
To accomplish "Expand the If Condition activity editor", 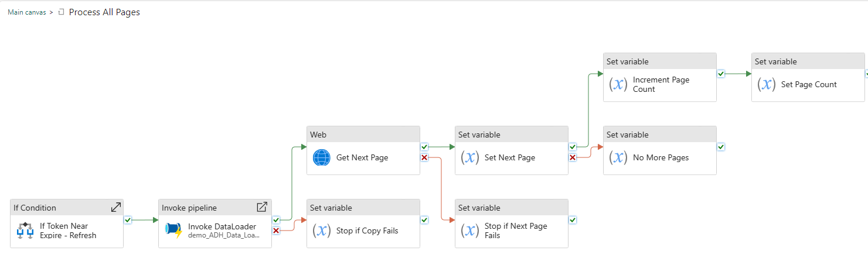I will pyautogui.click(x=116, y=207).
